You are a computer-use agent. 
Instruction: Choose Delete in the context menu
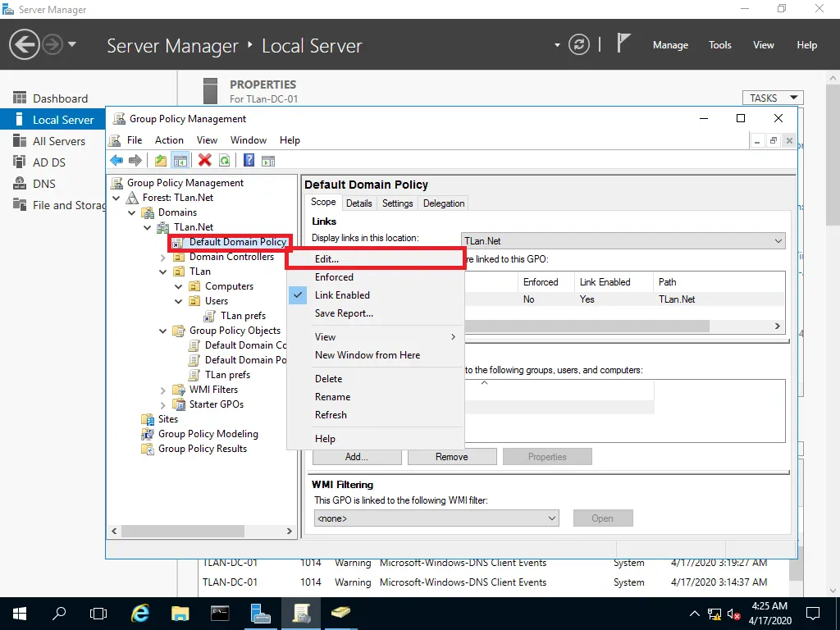coord(376,379)
